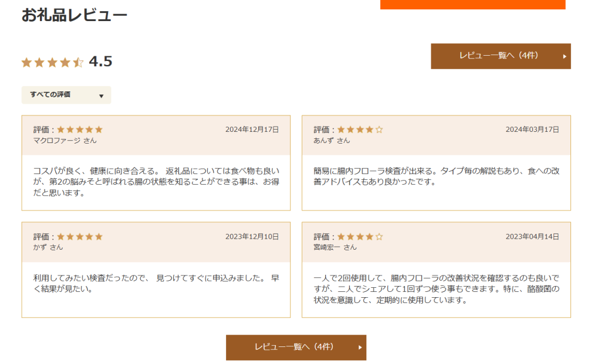Click the 2024年12月17日 review date
This screenshot has width=601, height=364.
pos(252,130)
